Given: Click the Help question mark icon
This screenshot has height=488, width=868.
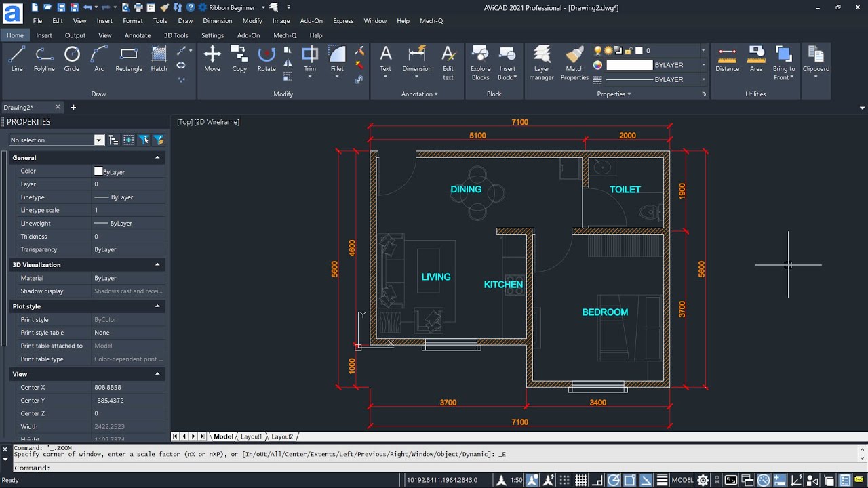Looking at the screenshot, I should click(x=191, y=7).
